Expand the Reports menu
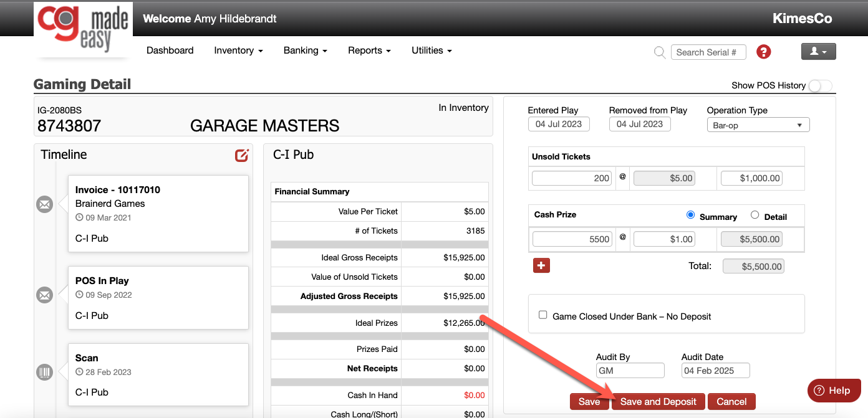Viewport: 868px width, 418px height. pyautogui.click(x=369, y=50)
